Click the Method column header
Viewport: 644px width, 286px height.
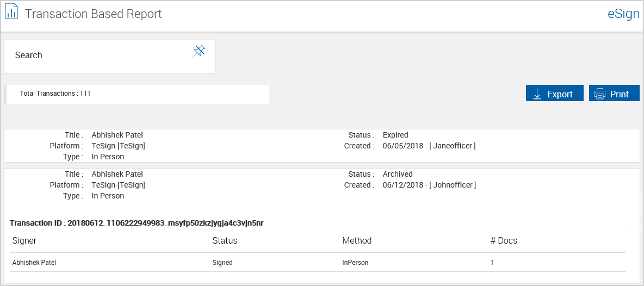(x=357, y=240)
